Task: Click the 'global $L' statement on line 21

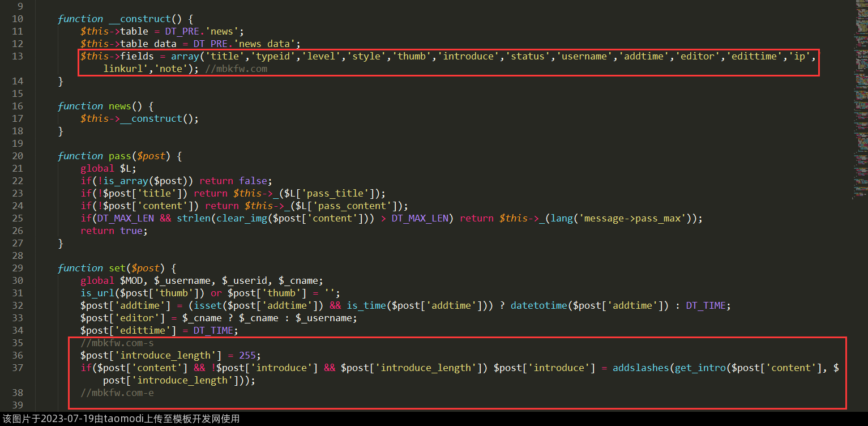Action: click(108, 168)
